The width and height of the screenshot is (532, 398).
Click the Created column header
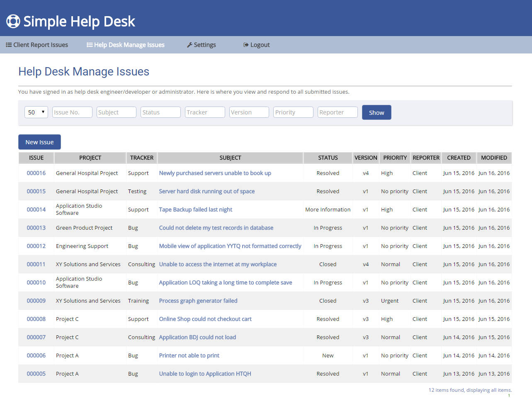click(459, 158)
